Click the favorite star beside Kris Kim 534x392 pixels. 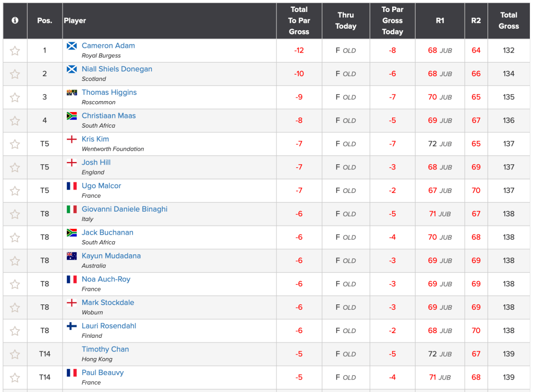pos(15,144)
